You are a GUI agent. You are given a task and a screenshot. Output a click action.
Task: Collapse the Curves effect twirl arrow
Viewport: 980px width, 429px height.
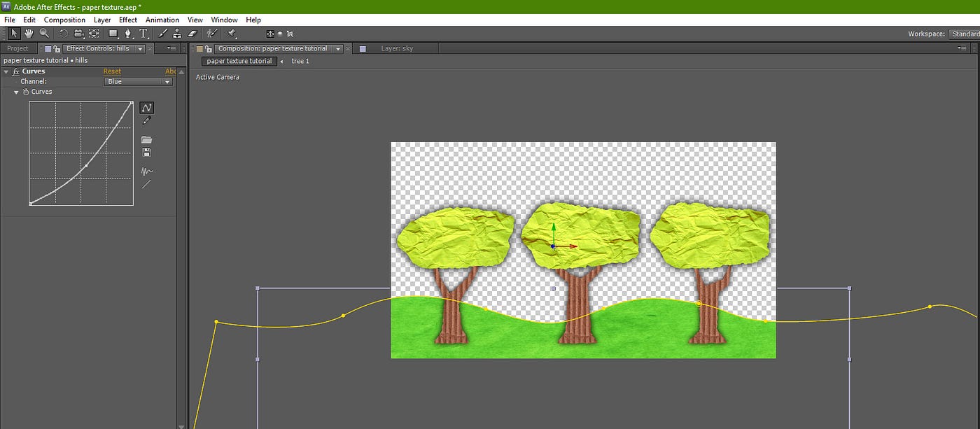coord(6,71)
